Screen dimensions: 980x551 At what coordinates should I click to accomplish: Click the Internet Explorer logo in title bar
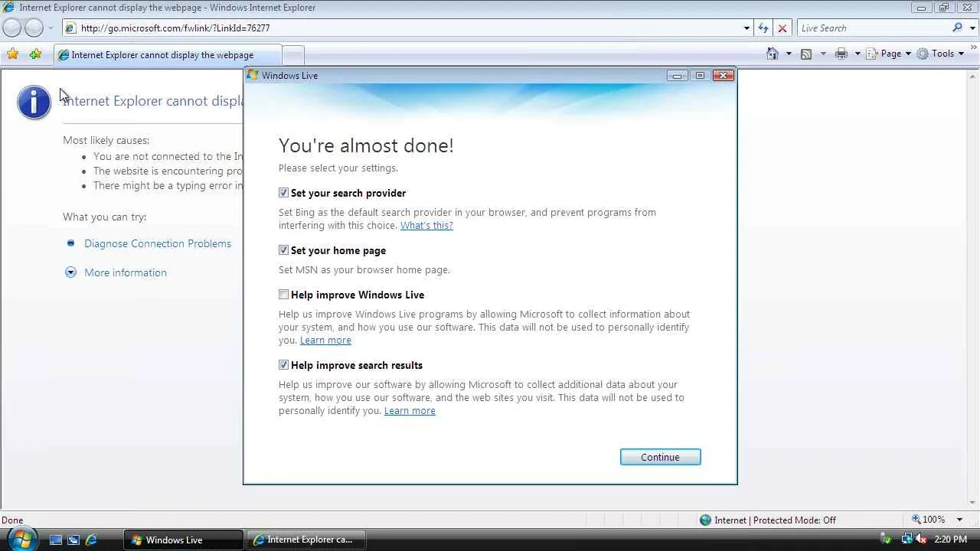pos(8,8)
